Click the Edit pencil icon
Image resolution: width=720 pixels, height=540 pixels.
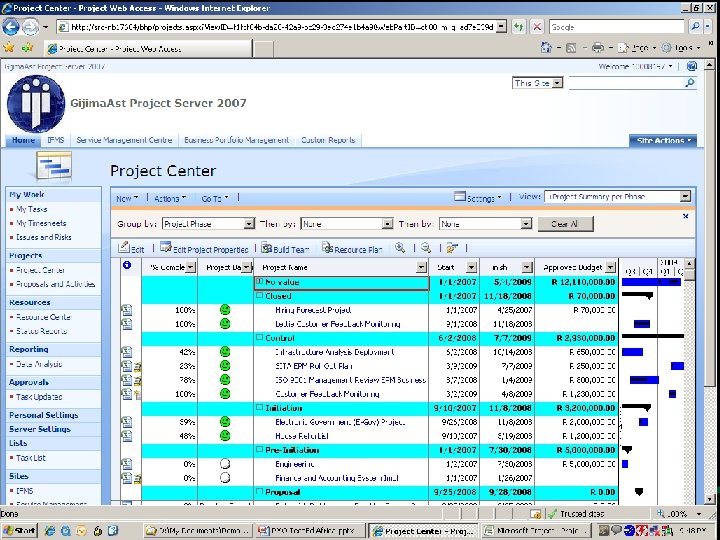coord(124,248)
